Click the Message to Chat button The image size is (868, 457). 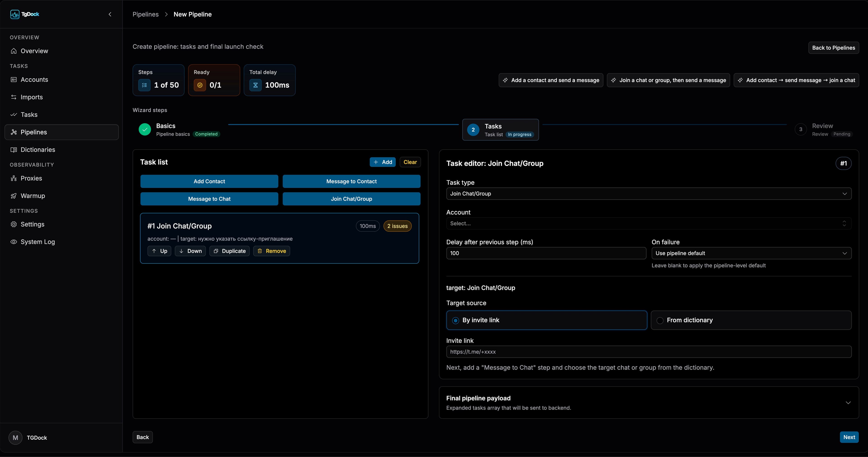pos(209,199)
